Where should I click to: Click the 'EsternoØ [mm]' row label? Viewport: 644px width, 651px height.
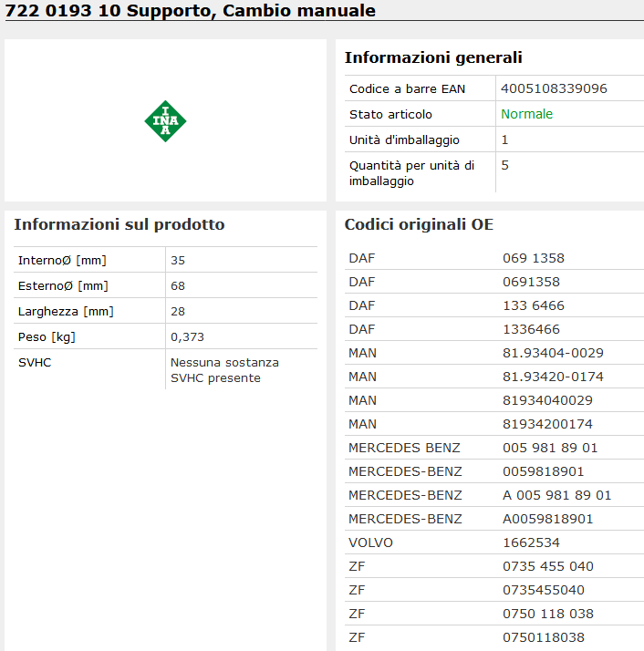(63, 285)
